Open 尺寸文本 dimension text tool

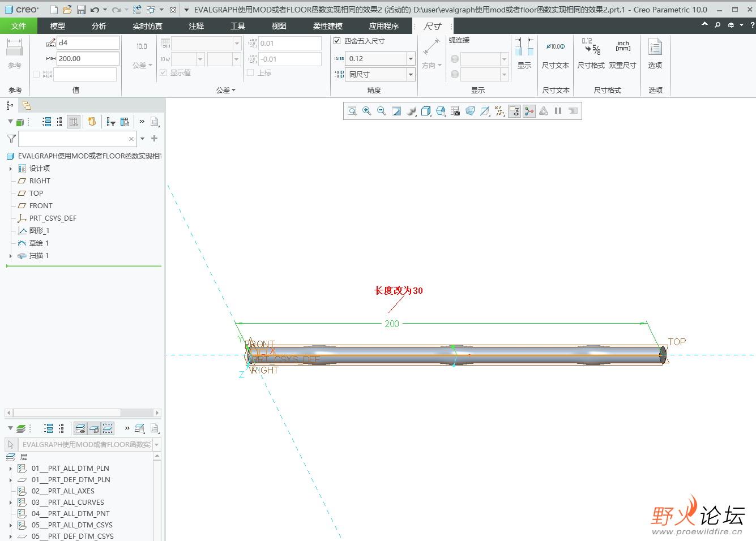[555, 54]
